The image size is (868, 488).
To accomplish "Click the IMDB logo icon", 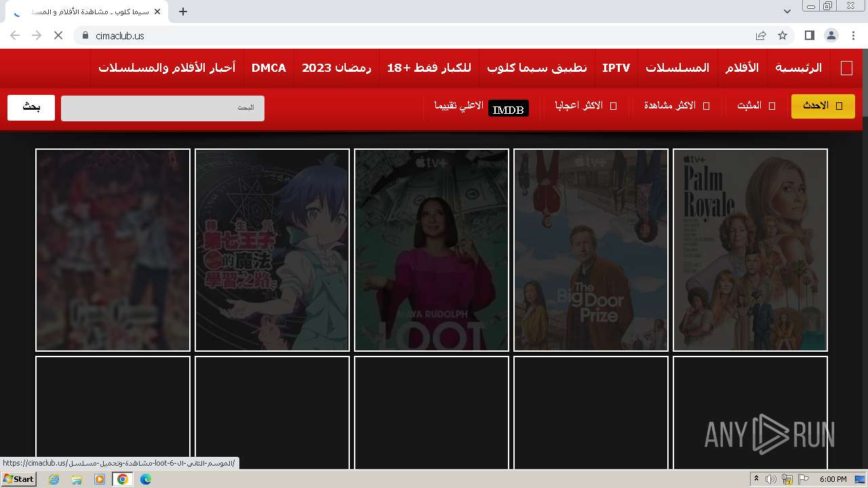I will pyautogui.click(x=509, y=109).
